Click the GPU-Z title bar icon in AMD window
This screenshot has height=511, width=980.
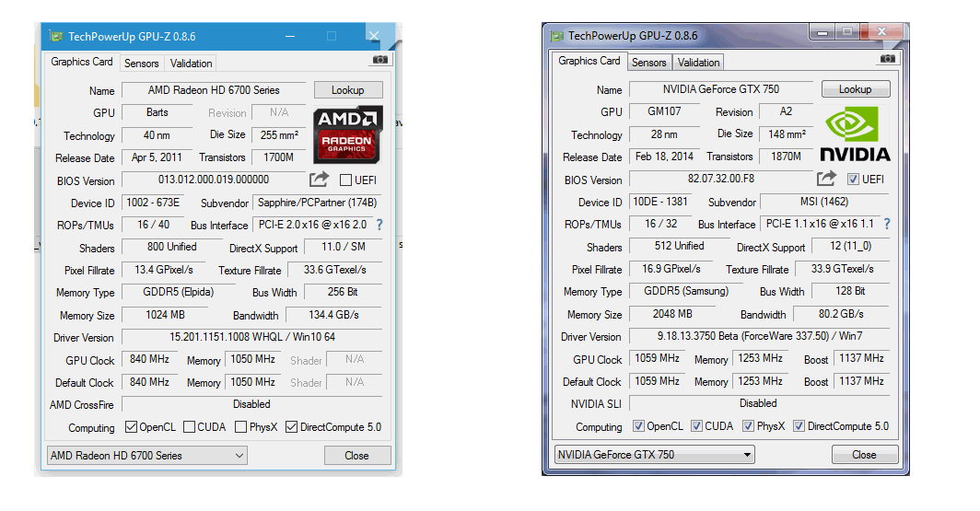click(56, 36)
